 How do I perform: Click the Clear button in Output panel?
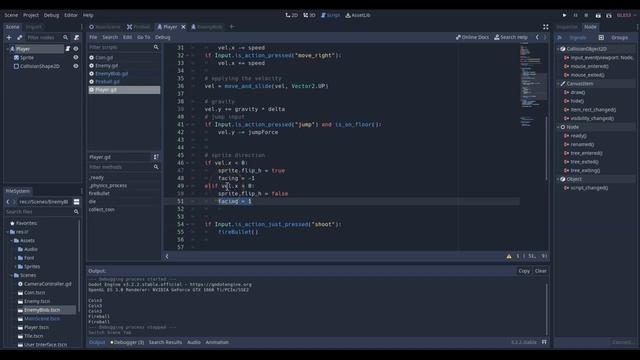point(540,271)
